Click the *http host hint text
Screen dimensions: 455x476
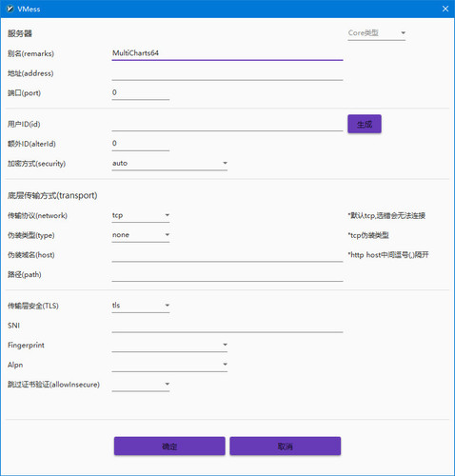point(388,255)
